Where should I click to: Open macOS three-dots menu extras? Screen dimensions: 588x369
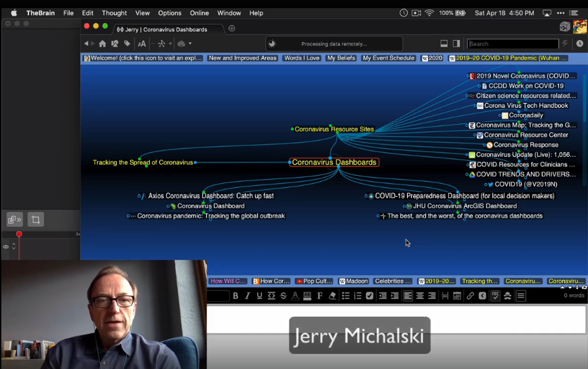coord(561,13)
